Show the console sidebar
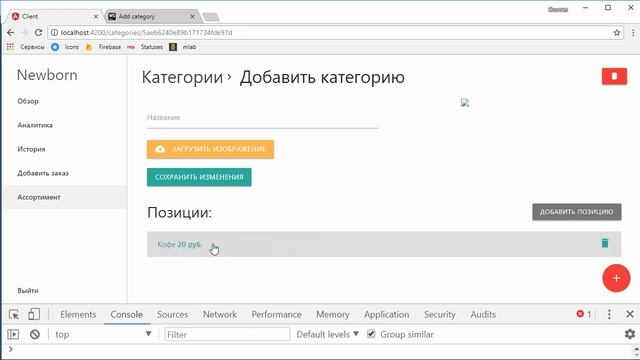This screenshot has height=360, width=640. point(13,334)
